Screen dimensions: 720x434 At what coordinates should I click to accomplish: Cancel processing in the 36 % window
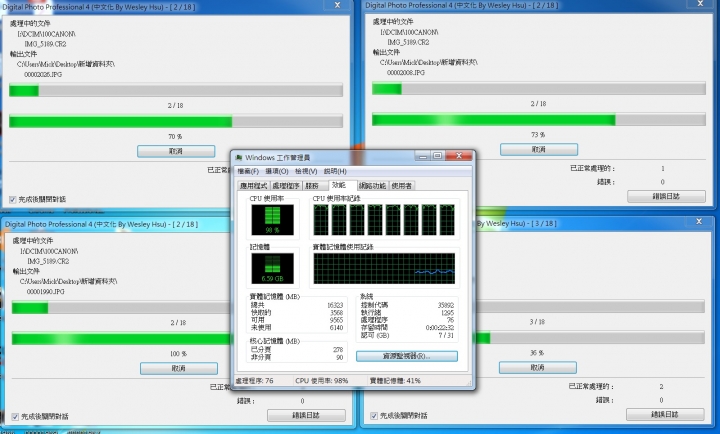tap(538, 367)
